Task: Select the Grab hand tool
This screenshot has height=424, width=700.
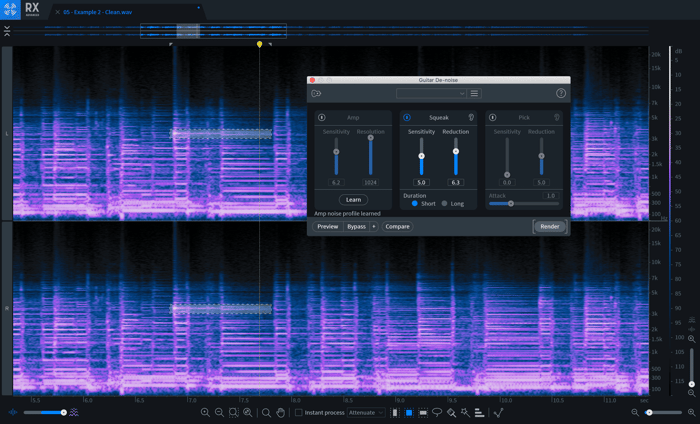Action: tap(280, 413)
